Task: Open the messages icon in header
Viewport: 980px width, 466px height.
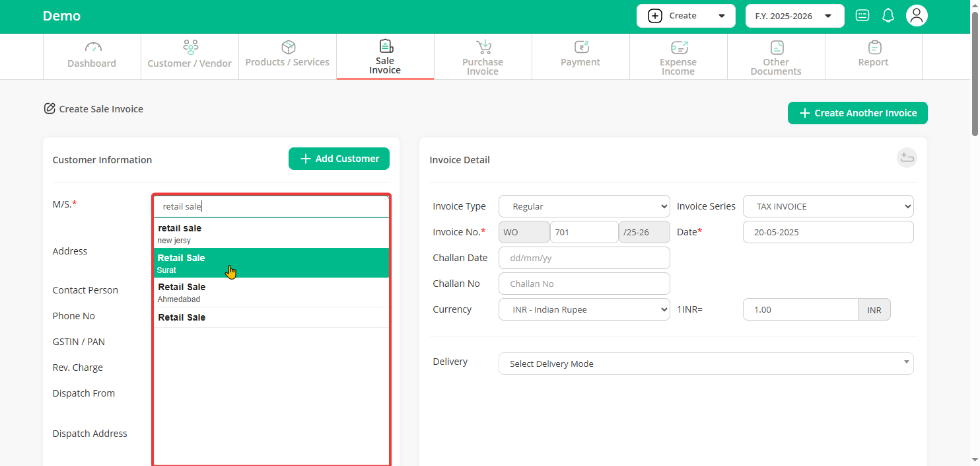Action: tap(862, 16)
